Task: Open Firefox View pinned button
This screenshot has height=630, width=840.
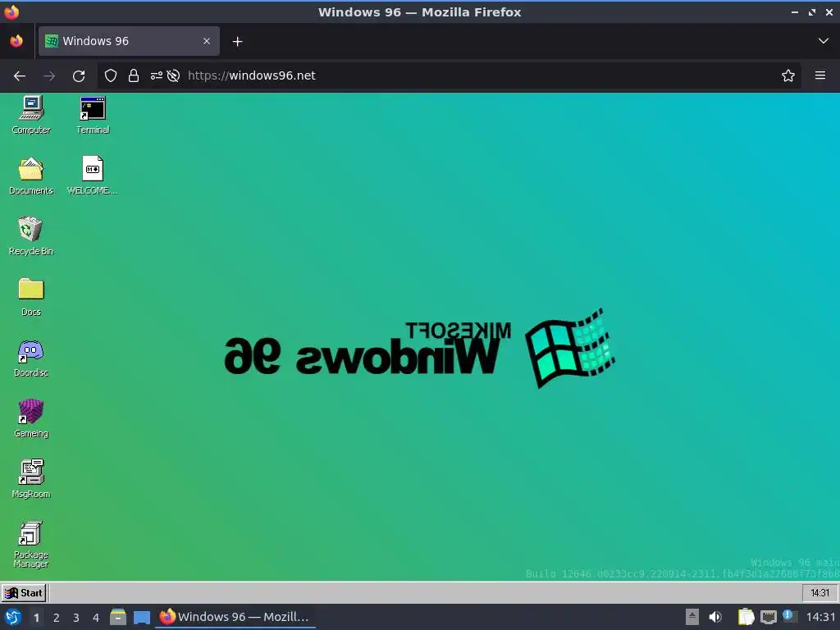Action: pyautogui.click(x=16, y=41)
